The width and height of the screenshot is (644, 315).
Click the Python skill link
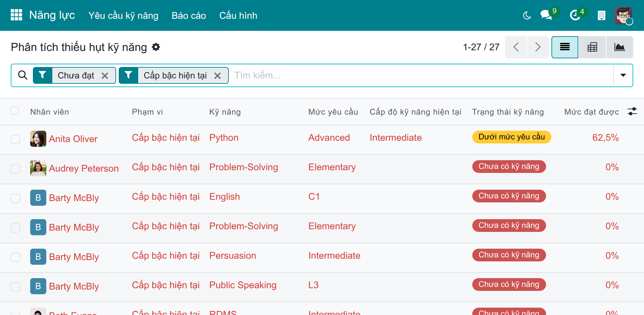224,138
